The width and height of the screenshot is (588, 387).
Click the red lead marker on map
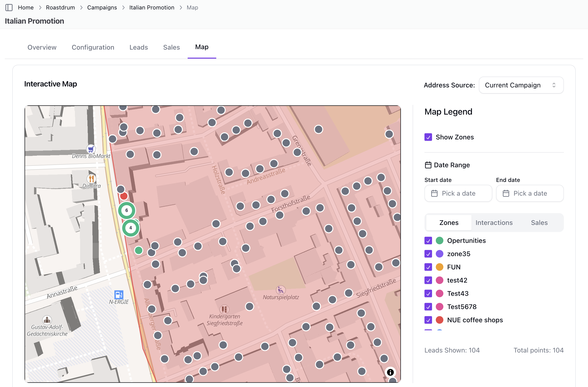(124, 196)
